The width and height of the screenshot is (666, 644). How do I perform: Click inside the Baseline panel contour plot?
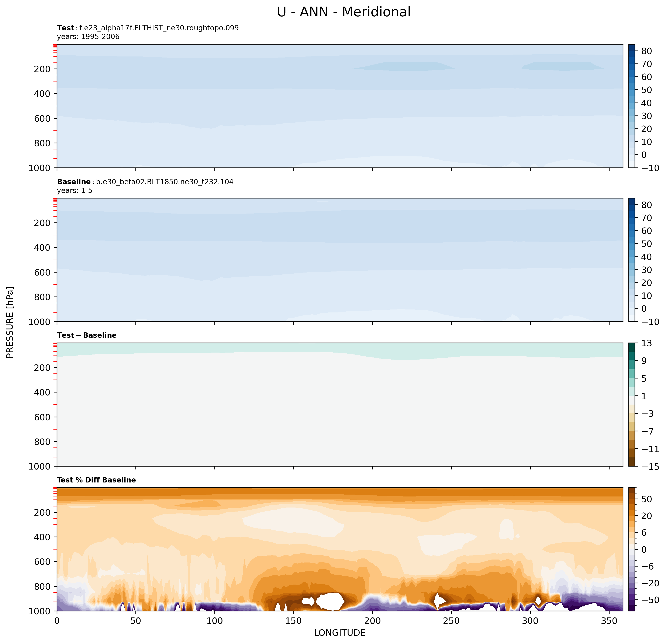(x=340, y=260)
